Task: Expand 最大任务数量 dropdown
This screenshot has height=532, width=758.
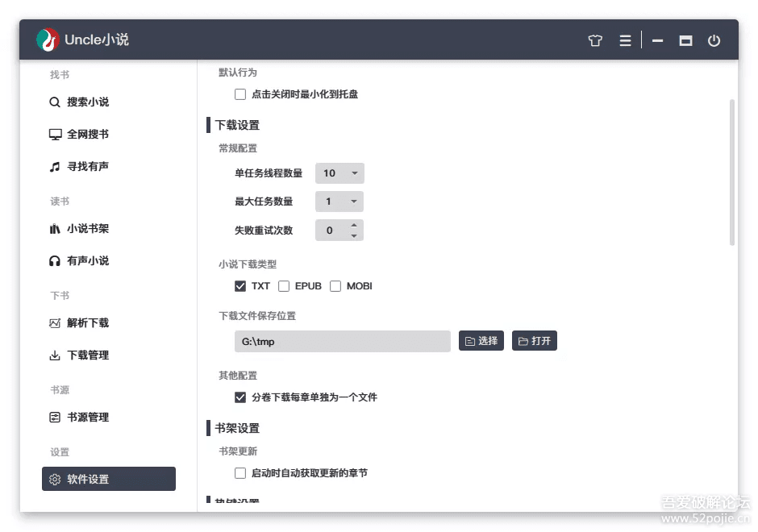Action: coord(339,202)
